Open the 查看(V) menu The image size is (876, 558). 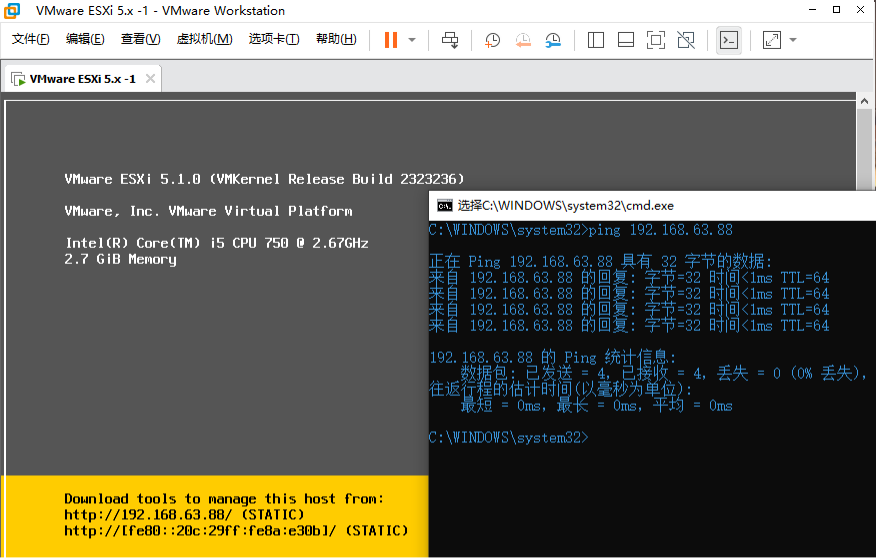click(141, 39)
